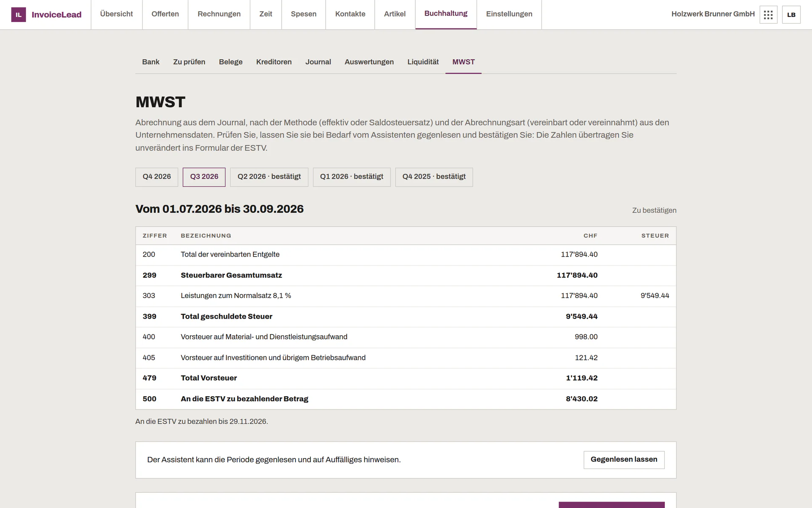Open the Zeit menu
This screenshot has height=508, width=812.
pyautogui.click(x=266, y=14)
